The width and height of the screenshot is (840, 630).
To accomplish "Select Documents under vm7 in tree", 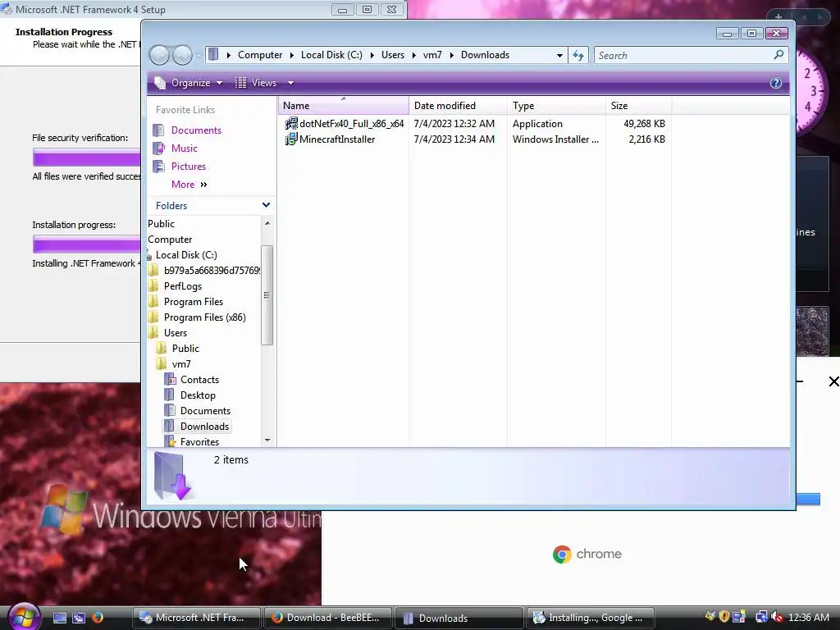I will point(205,410).
